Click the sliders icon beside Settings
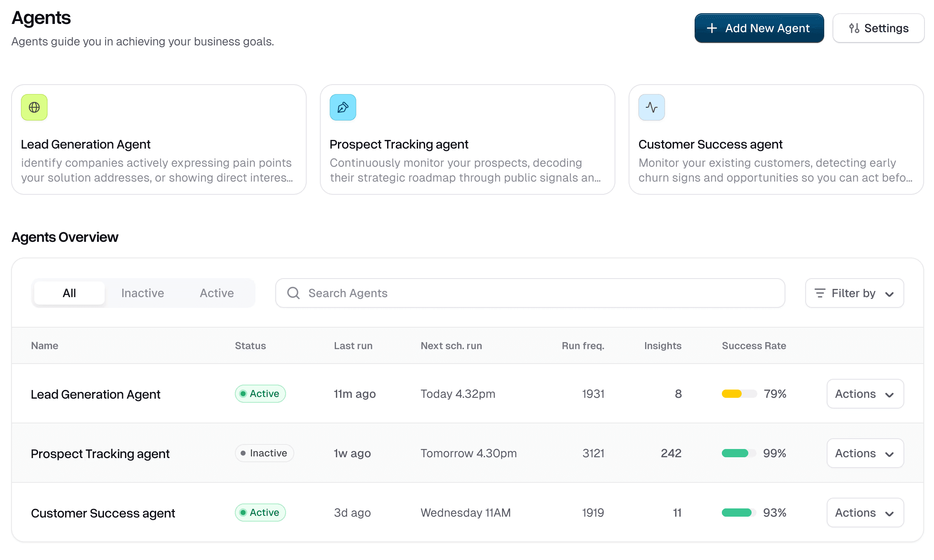934x560 pixels. coord(854,28)
